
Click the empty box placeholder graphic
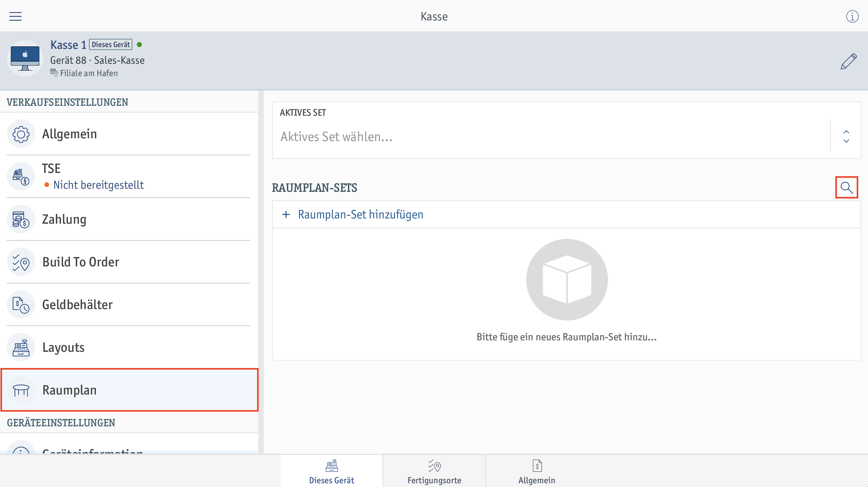[x=567, y=279]
